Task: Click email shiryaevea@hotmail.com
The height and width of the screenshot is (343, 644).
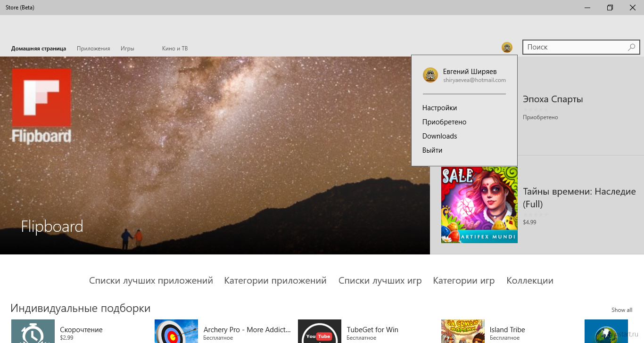Action: point(474,81)
